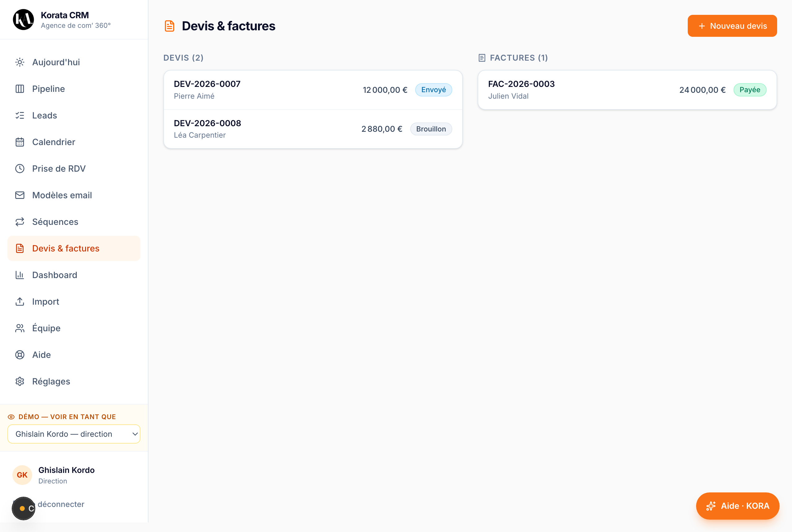792x532 pixels.
Task: Click the checklist icon beside Leads
Action: pos(20,115)
